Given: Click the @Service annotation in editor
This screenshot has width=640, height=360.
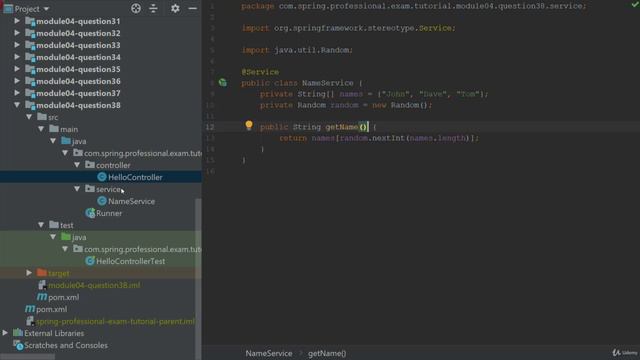Looking at the screenshot, I should 260,72.
